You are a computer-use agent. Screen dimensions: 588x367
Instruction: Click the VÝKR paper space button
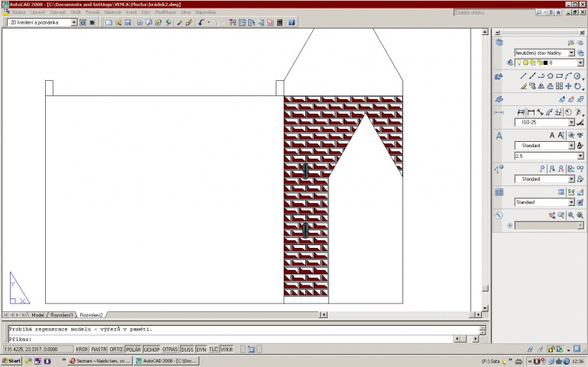coord(227,349)
